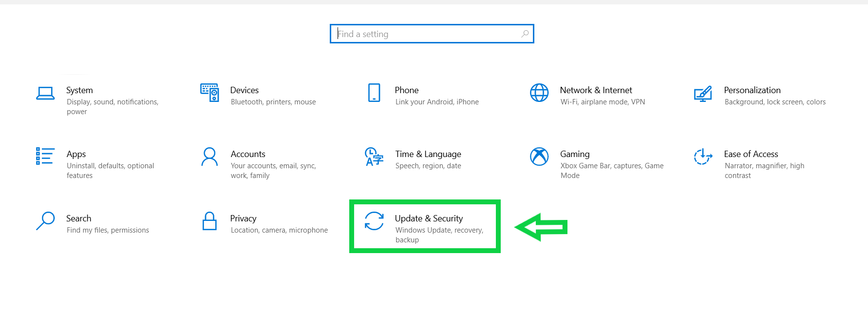Click the Personalization paintbrush icon
Image resolution: width=868 pixels, height=316 pixels.
click(703, 93)
